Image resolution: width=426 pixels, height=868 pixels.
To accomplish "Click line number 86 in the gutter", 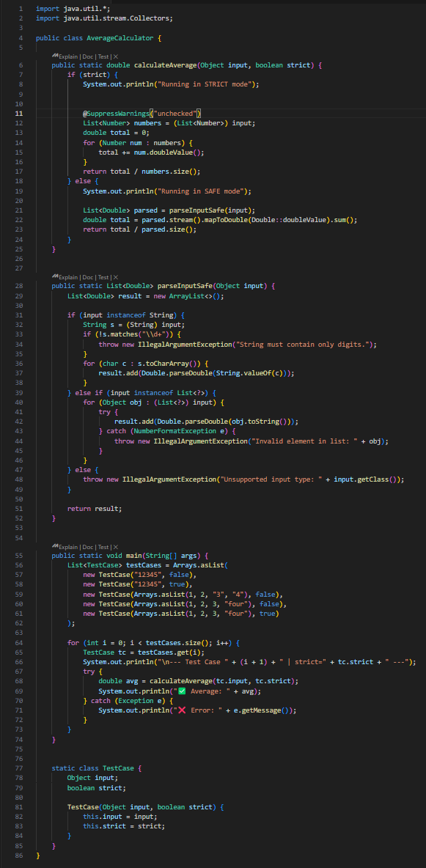I will [x=19, y=856].
